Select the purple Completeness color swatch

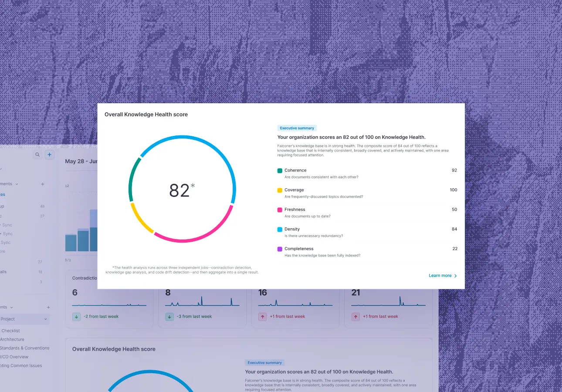click(x=280, y=249)
